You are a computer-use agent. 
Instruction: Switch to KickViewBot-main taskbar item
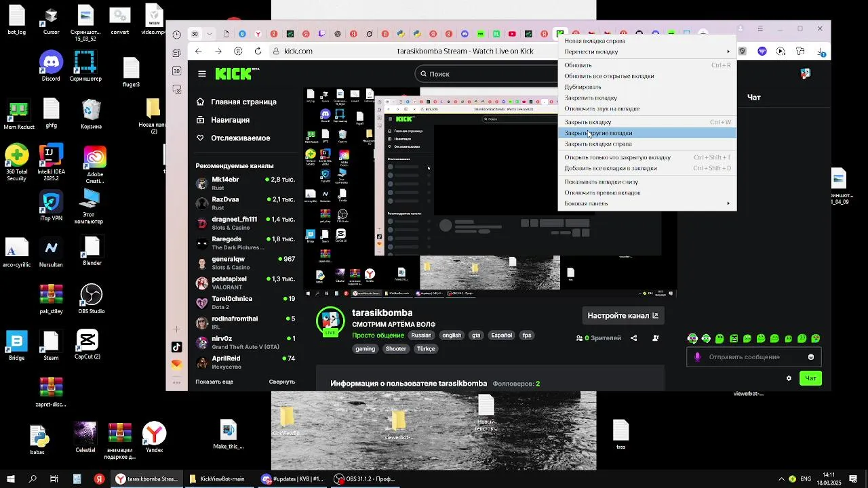coord(218,479)
